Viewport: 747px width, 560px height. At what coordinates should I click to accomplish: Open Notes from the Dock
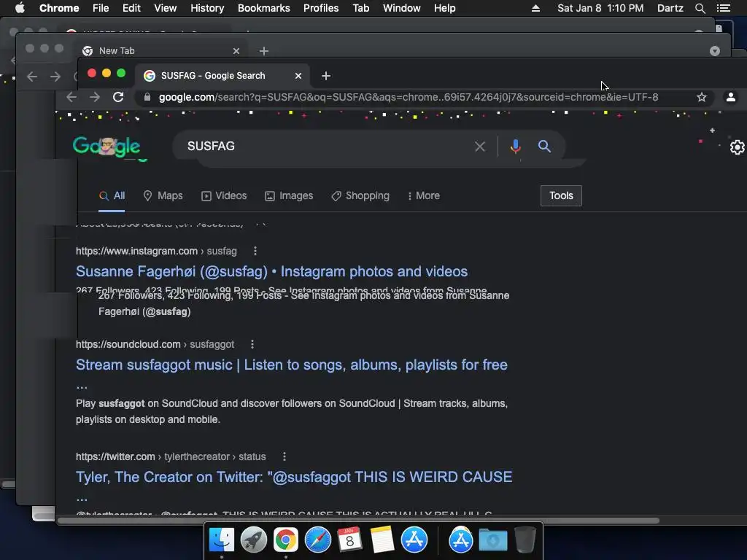382,540
